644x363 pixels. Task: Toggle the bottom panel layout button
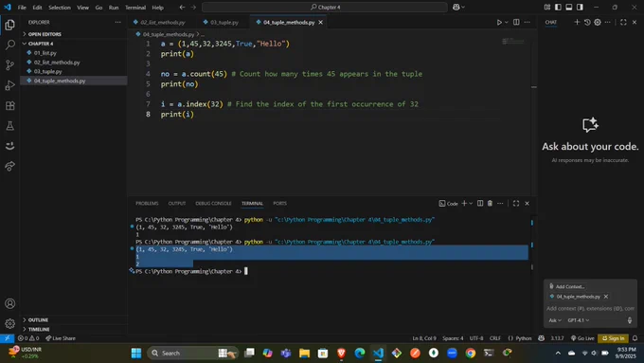569,7
